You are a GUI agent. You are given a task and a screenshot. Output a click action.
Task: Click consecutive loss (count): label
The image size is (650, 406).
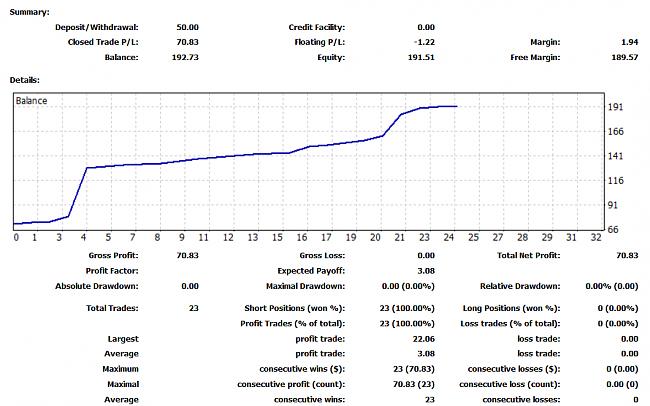[x=509, y=384]
